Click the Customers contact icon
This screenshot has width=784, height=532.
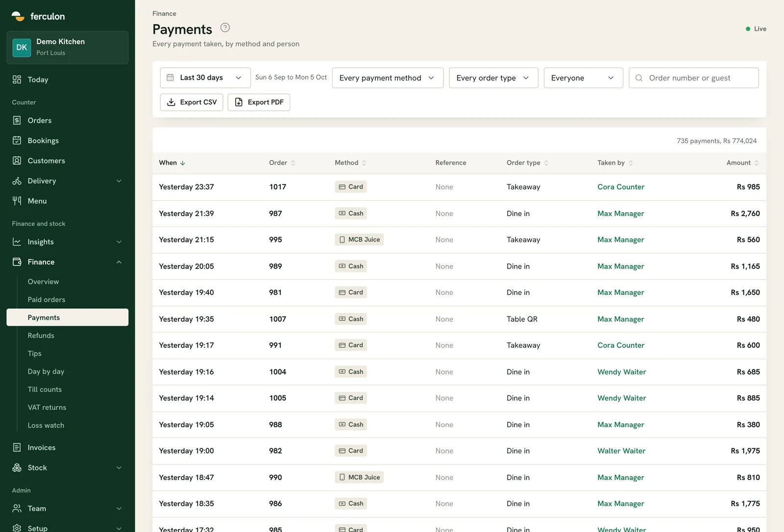pyautogui.click(x=17, y=161)
